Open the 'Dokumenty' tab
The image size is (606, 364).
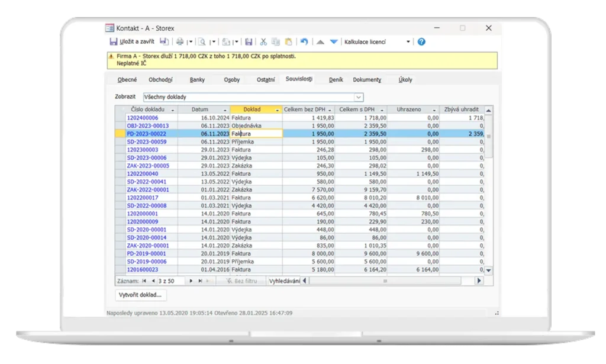[x=367, y=79]
